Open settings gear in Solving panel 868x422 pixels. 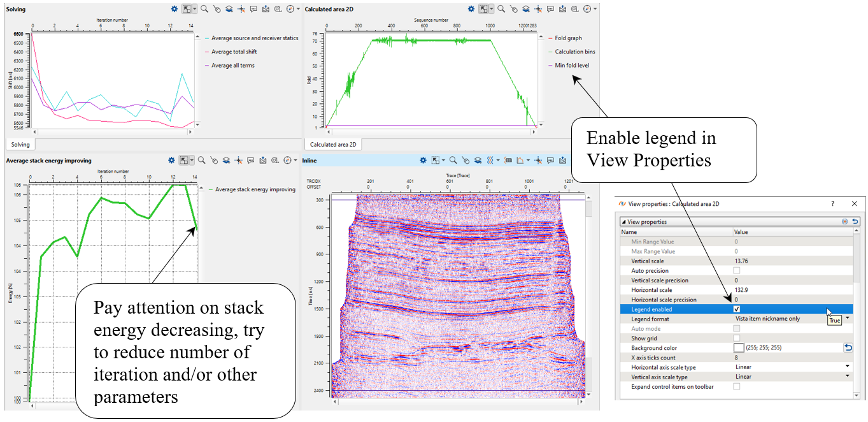tap(174, 10)
